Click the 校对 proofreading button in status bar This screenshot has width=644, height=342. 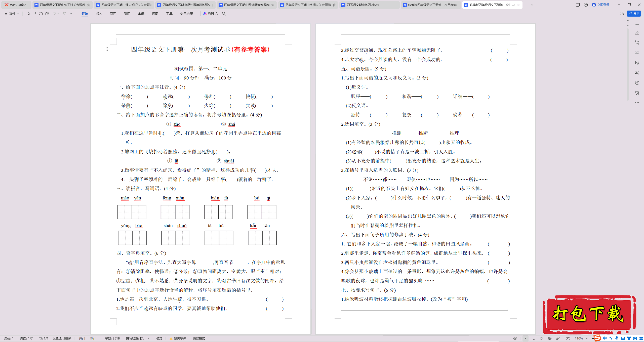coord(159,338)
